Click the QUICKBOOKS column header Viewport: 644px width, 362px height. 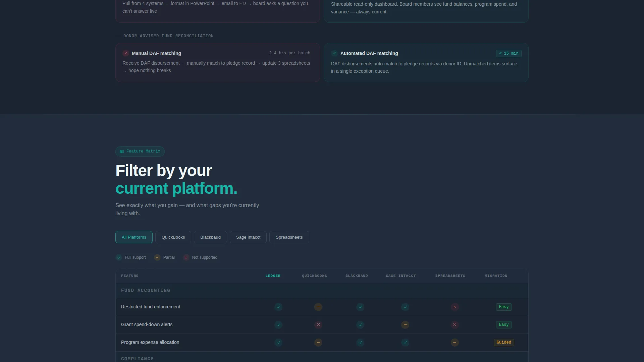pos(314,276)
